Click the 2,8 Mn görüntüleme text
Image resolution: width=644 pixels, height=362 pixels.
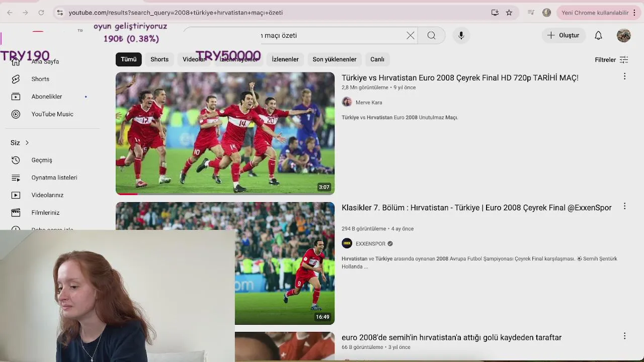point(365,87)
